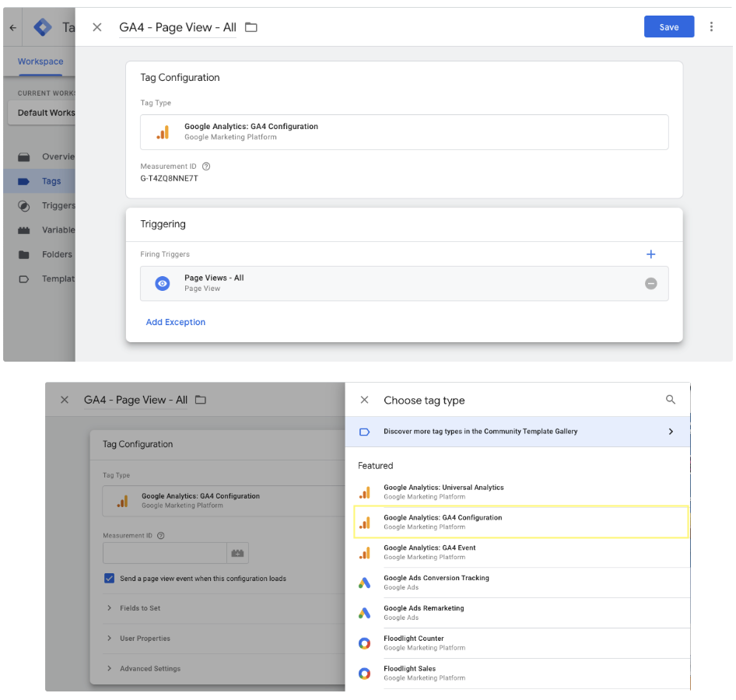Click the Variables brick icon in sidebar

(x=24, y=230)
